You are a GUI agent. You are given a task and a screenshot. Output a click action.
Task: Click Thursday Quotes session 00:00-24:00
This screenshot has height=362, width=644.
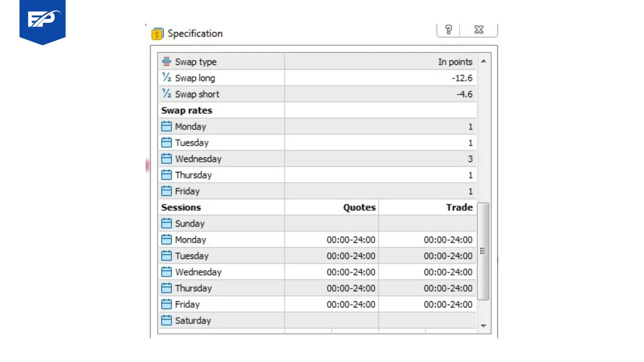pos(351,288)
